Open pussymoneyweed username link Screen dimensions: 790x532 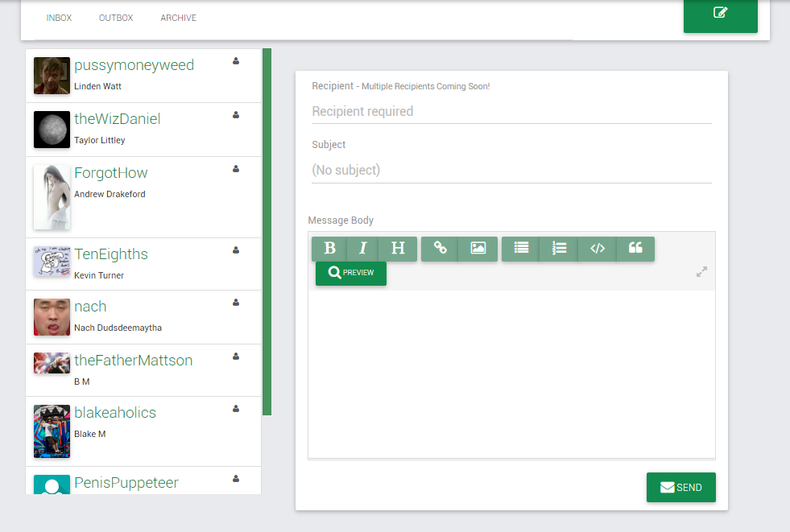tap(134, 65)
